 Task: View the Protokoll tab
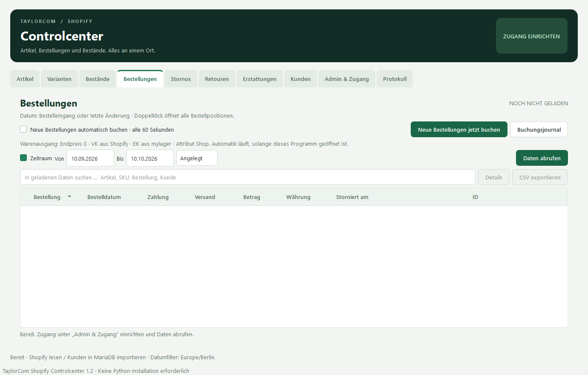(395, 79)
